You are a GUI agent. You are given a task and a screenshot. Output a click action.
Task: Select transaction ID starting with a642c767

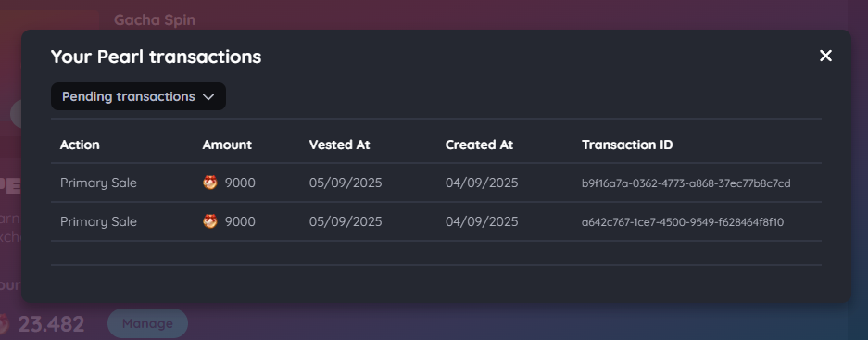click(x=683, y=222)
